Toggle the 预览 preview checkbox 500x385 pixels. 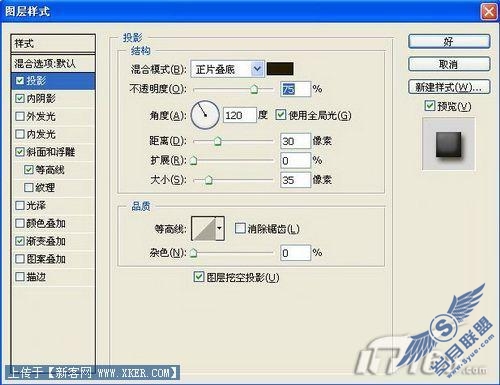430,106
